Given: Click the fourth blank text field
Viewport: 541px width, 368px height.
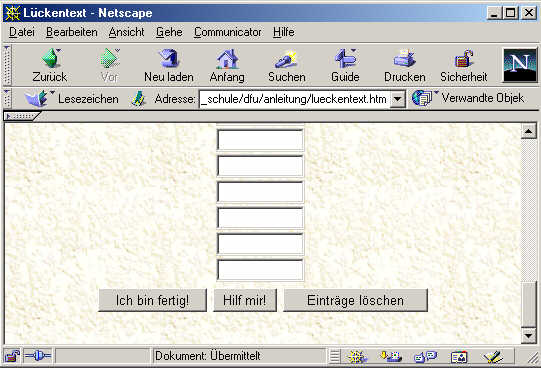Looking at the screenshot, I should tap(260, 218).
